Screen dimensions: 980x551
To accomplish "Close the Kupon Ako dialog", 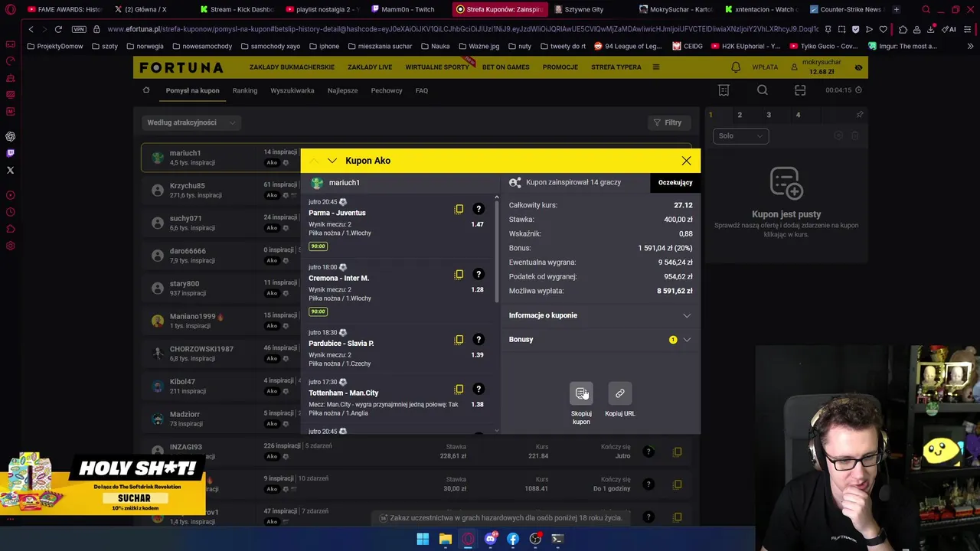I will [686, 161].
